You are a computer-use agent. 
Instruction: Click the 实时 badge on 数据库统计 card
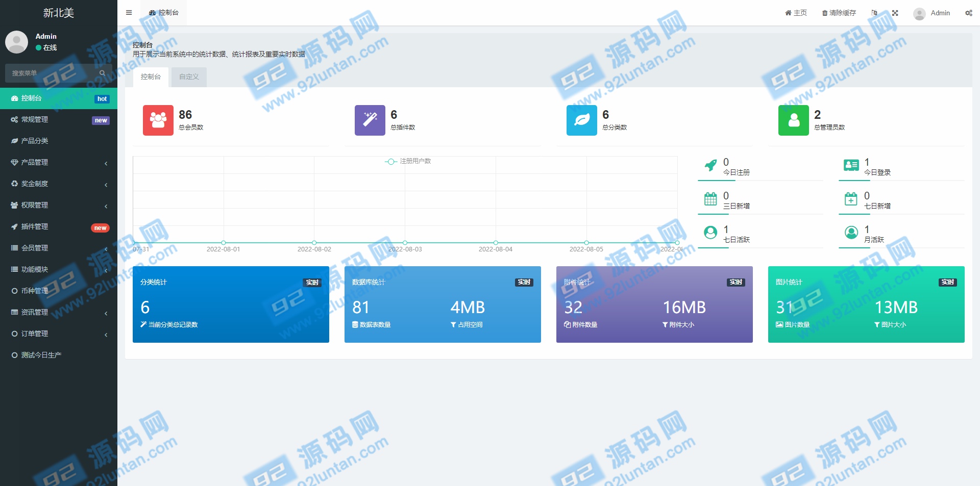[x=524, y=283]
